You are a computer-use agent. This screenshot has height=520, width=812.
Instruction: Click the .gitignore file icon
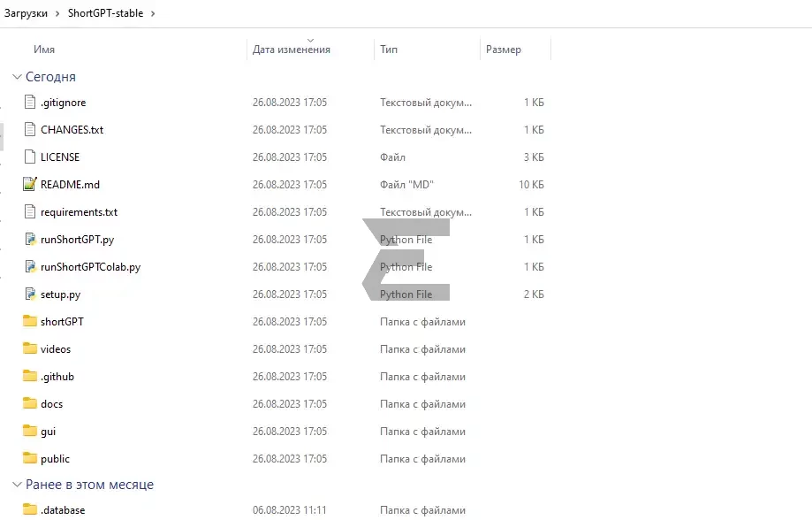click(30, 102)
